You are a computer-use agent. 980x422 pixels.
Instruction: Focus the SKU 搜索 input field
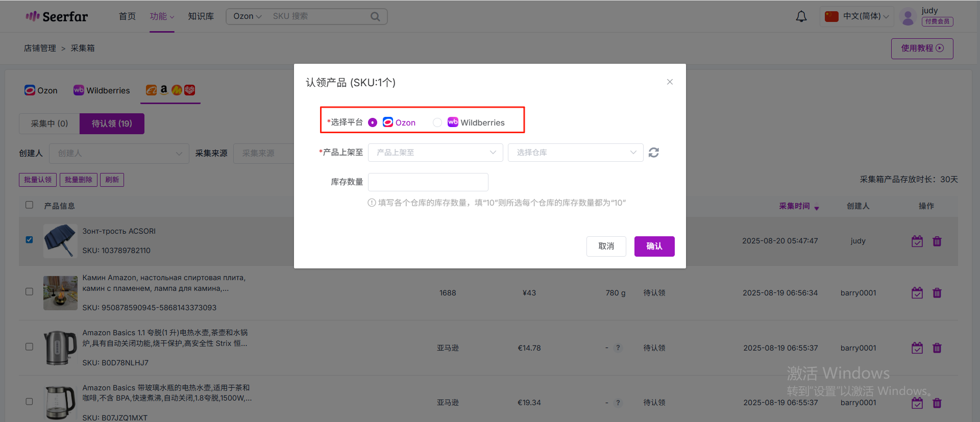click(319, 16)
